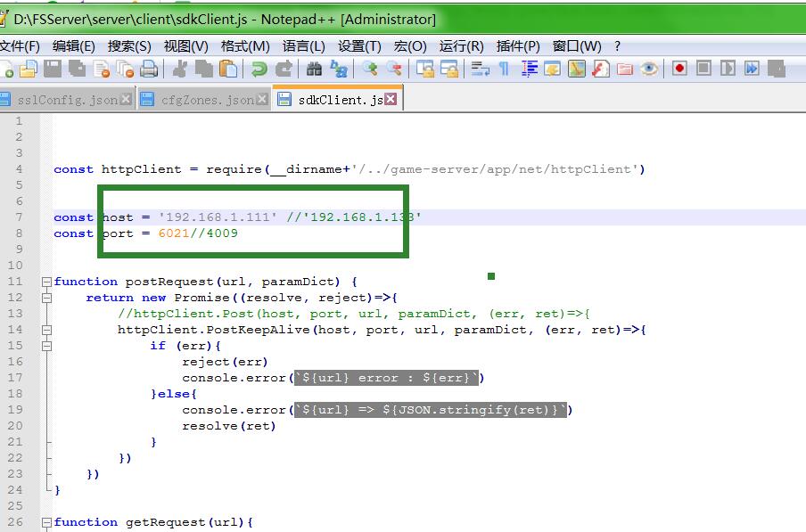Click the Replace toolbar icon
Image resolution: width=806 pixels, height=532 pixels.
pos(339,69)
